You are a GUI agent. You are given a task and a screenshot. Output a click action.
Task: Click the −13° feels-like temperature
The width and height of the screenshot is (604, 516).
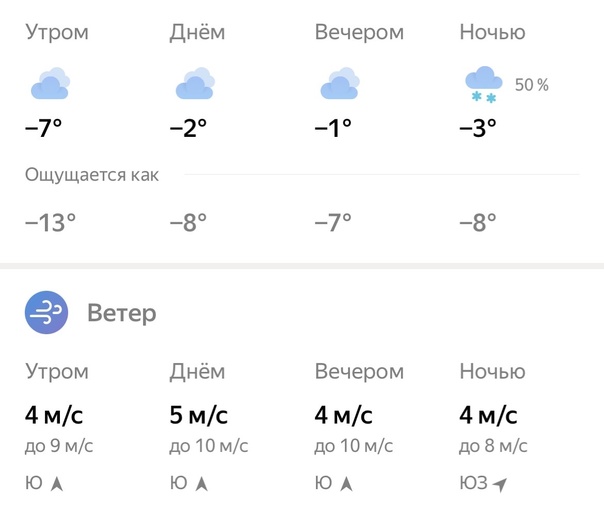[x=51, y=222]
